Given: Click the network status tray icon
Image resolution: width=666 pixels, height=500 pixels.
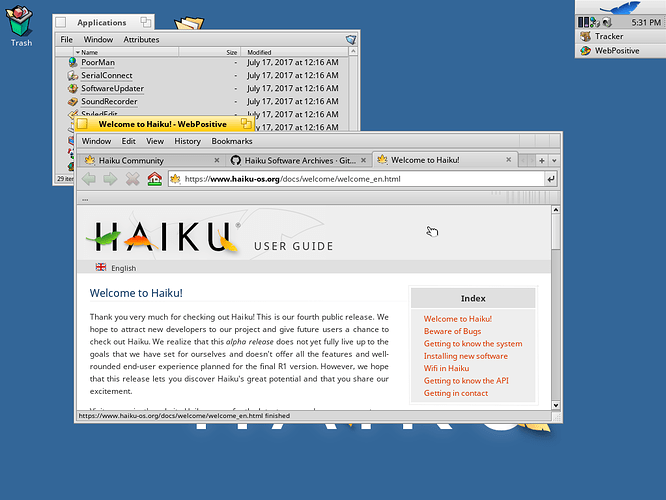Looking at the screenshot, I should pos(595,22).
